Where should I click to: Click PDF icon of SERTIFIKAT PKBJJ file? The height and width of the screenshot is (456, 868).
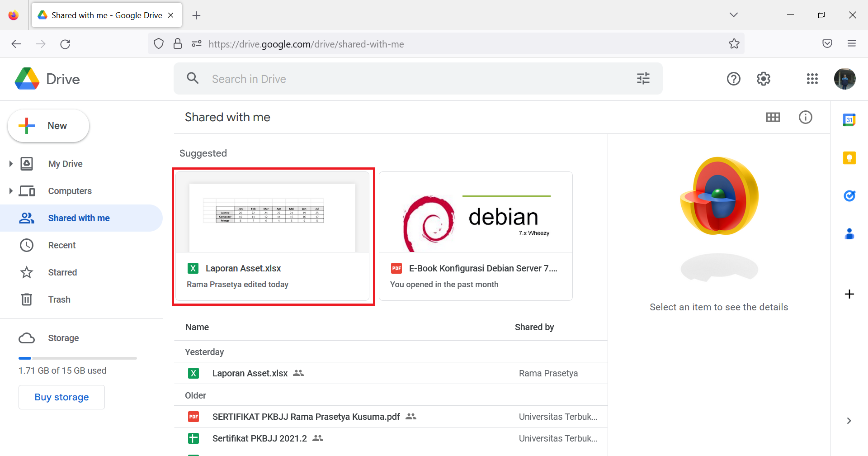point(193,417)
